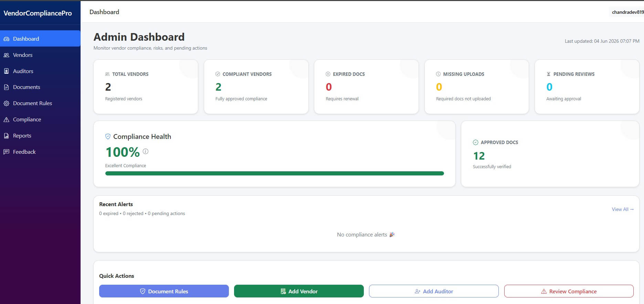Screen dimensions: 644x304
Task: Click the Compliance Health shield icon
Action: tap(108, 136)
